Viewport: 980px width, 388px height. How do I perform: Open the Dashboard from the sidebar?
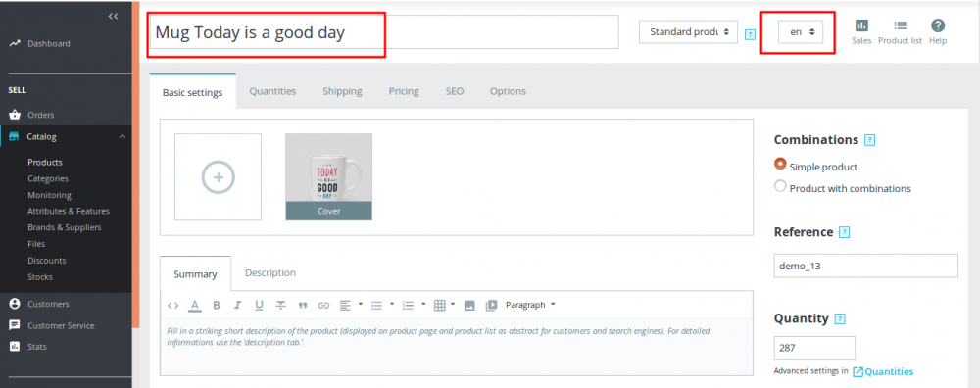(49, 44)
